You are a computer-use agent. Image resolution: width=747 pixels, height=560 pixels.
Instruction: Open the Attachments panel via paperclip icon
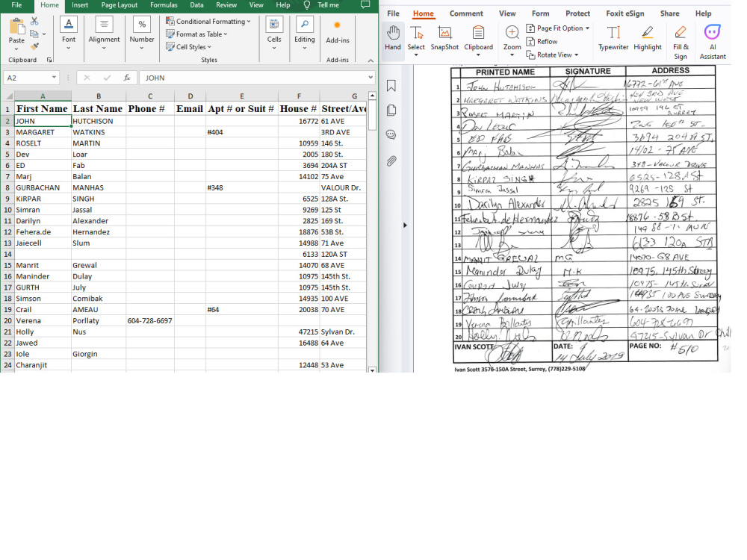point(391,160)
